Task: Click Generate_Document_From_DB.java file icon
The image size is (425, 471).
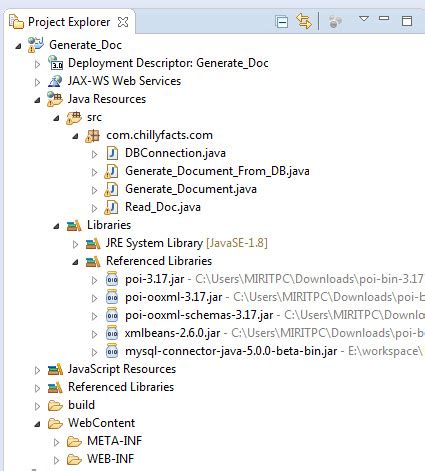Action: [x=111, y=171]
